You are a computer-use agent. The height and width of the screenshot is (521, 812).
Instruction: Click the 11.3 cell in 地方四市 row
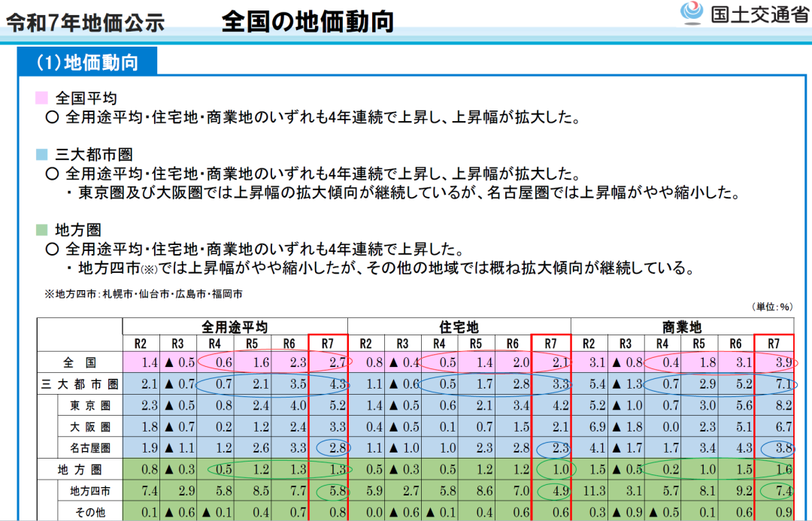[x=592, y=492]
